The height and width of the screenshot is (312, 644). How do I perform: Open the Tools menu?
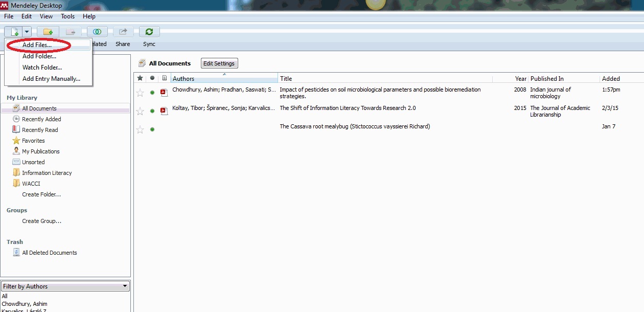click(x=67, y=16)
